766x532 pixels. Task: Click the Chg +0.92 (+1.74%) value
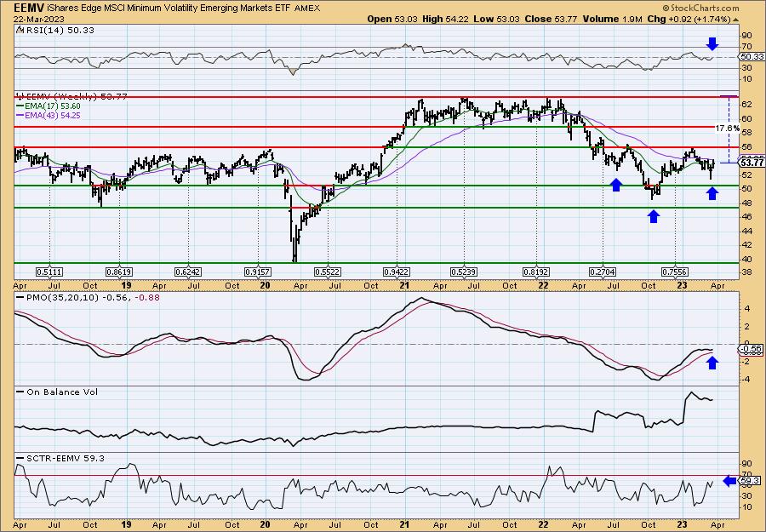689,19
